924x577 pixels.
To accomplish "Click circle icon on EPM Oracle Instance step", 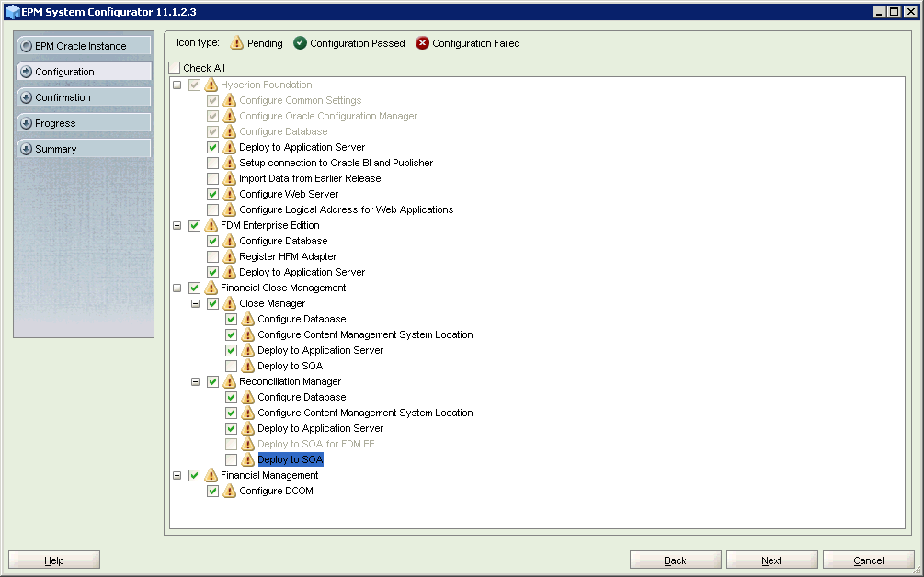I will coord(26,46).
